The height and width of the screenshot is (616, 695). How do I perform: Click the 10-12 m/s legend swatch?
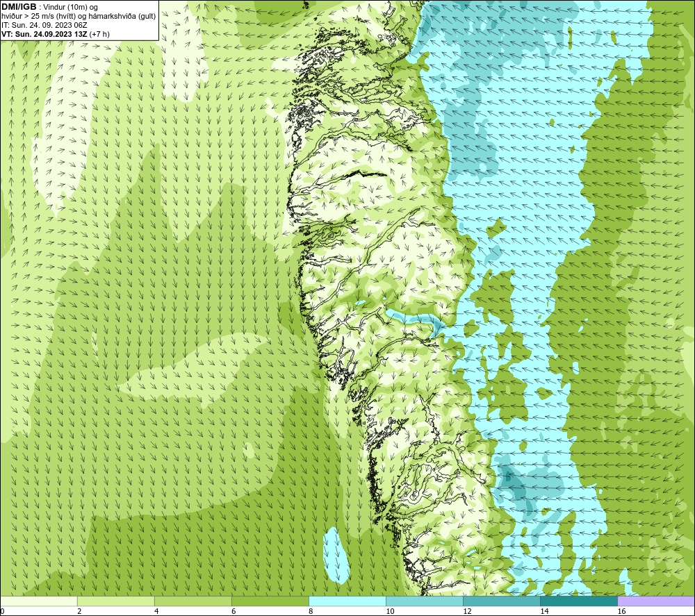[424, 601]
